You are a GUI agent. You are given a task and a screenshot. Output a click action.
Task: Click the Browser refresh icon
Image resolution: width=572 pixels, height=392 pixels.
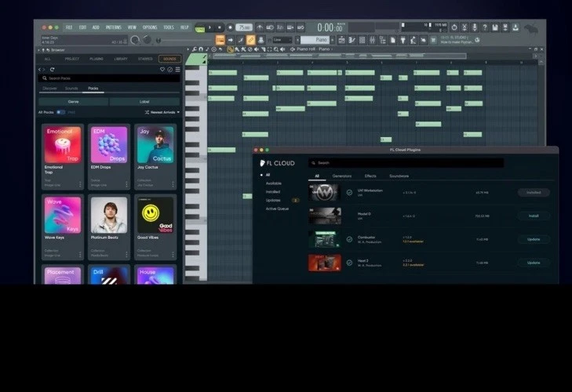click(x=52, y=69)
